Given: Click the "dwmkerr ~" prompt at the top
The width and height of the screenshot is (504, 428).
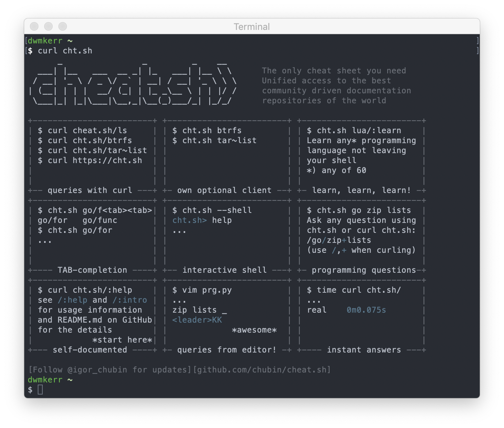Looking at the screenshot, I should pos(50,41).
